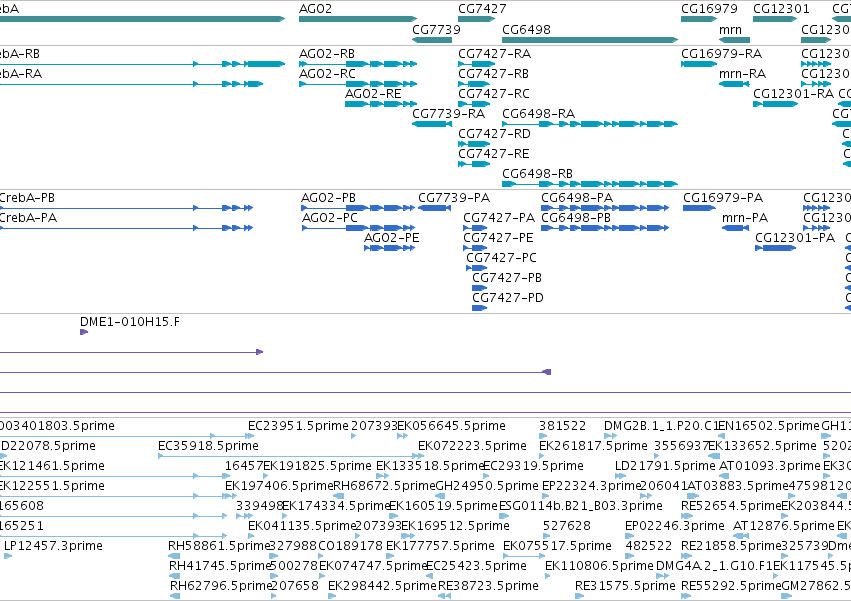Click the CG7427-RE transcript label

pyautogui.click(x=493, y=154)
